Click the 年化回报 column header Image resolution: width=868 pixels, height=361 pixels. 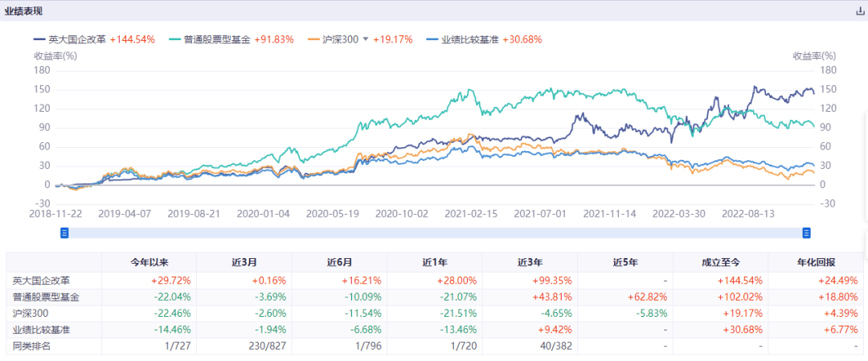point(816,262)
